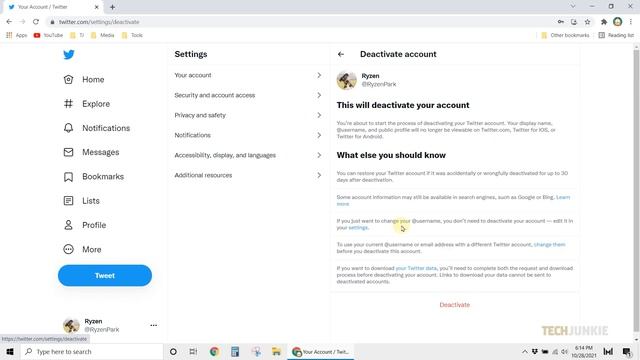Click the address bar URL
The width and height of the screenshot is (640, 360).
pyautogui.click(x=99, y=22)
